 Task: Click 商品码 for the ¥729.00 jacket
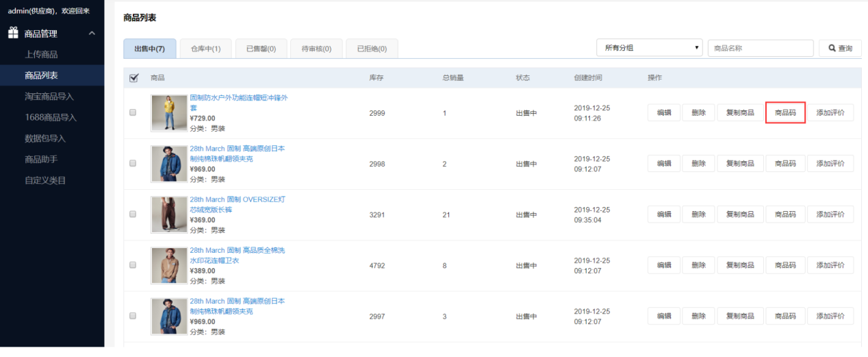coord(785,112)
